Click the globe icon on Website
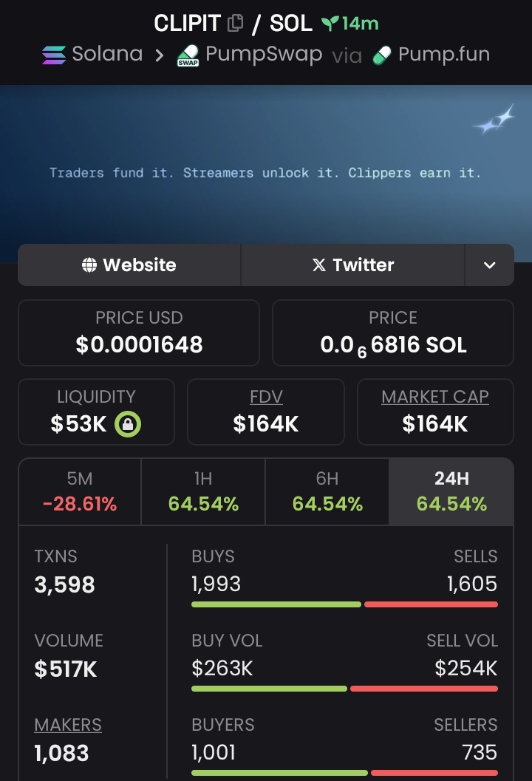The width and height of the screenshot is (532, 781). coord(89,265)
